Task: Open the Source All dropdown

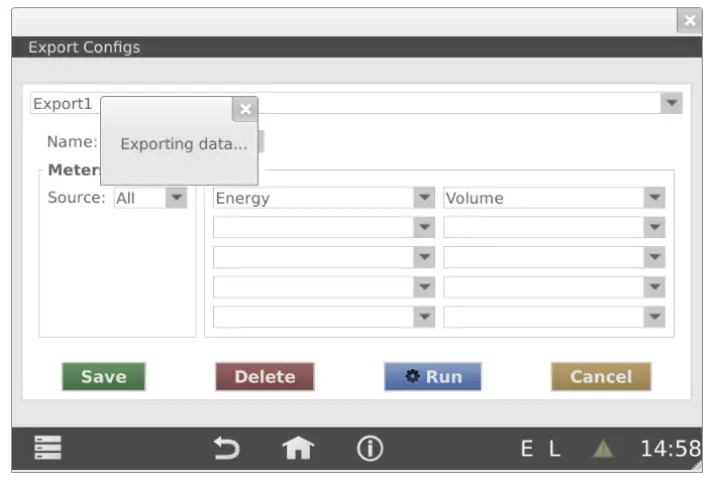Action: 176,198
